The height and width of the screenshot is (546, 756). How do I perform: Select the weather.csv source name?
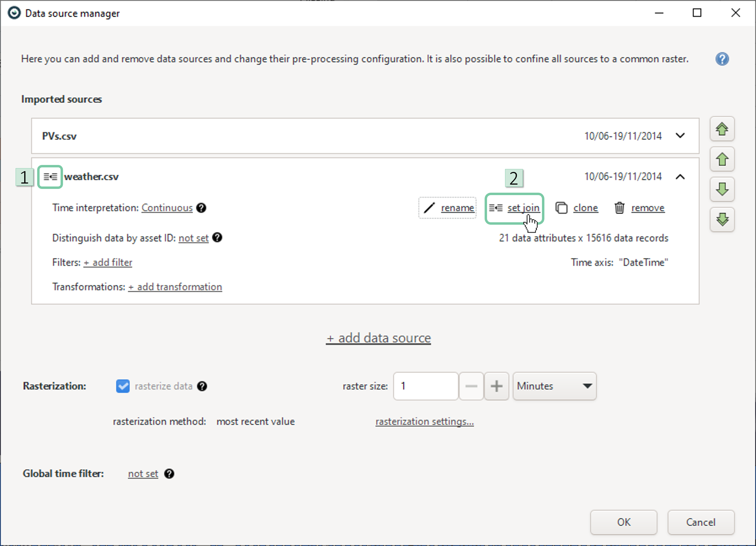tap(91, 177)
